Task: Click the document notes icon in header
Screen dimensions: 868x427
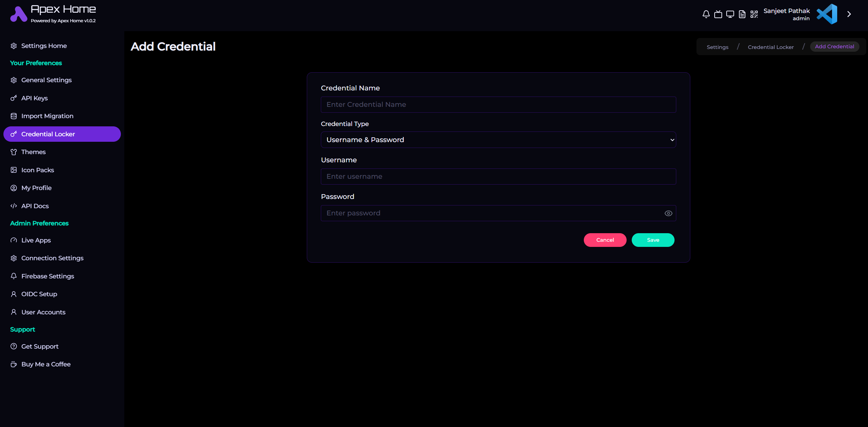Action: click(x=742, y=14)
